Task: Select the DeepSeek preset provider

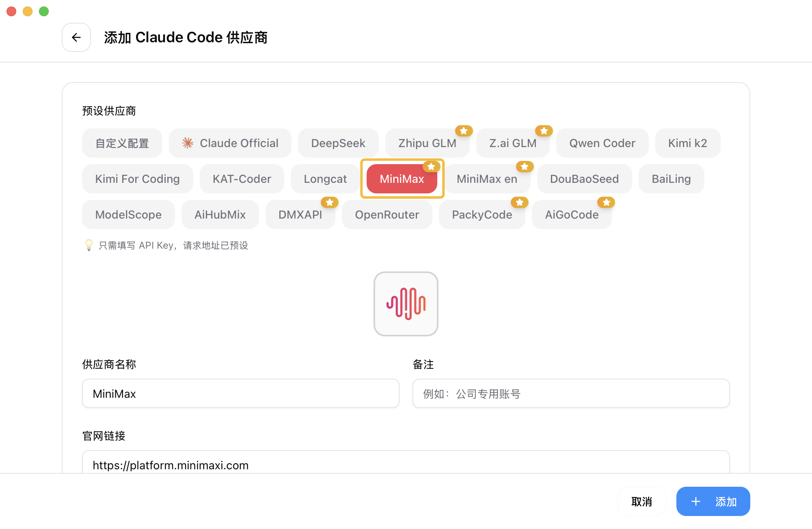Action: point(338,143)
